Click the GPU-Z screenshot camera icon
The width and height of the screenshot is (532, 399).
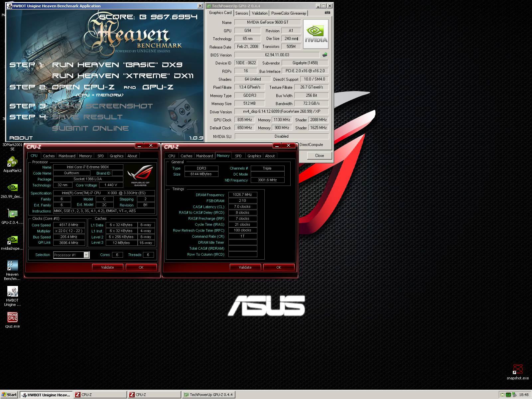[x=328, y=13]
